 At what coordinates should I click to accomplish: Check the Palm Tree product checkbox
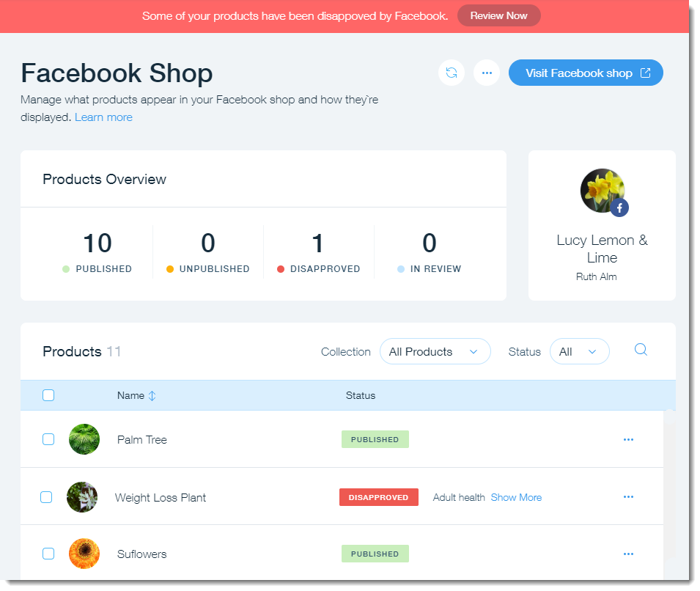(48, 439)
